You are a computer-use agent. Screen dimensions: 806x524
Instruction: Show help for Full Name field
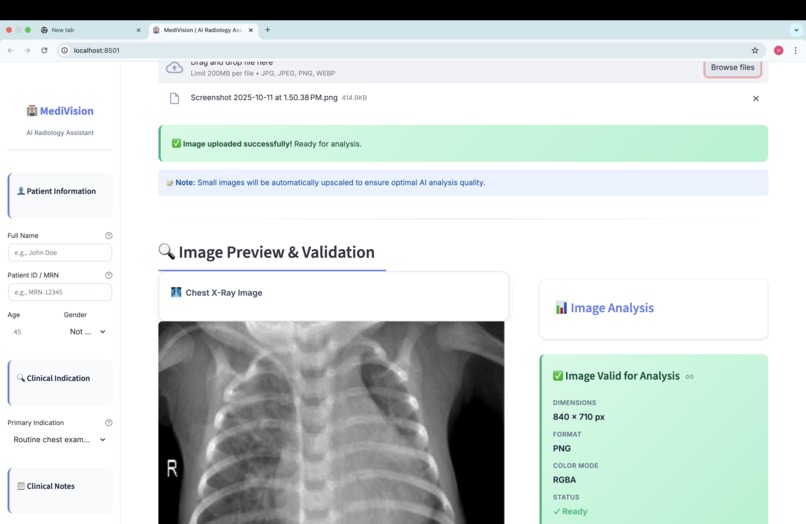click(108, 236)
